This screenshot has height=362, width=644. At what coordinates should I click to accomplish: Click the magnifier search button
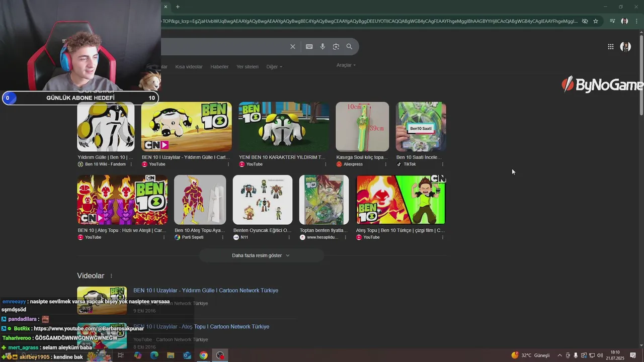coord(349,46)
